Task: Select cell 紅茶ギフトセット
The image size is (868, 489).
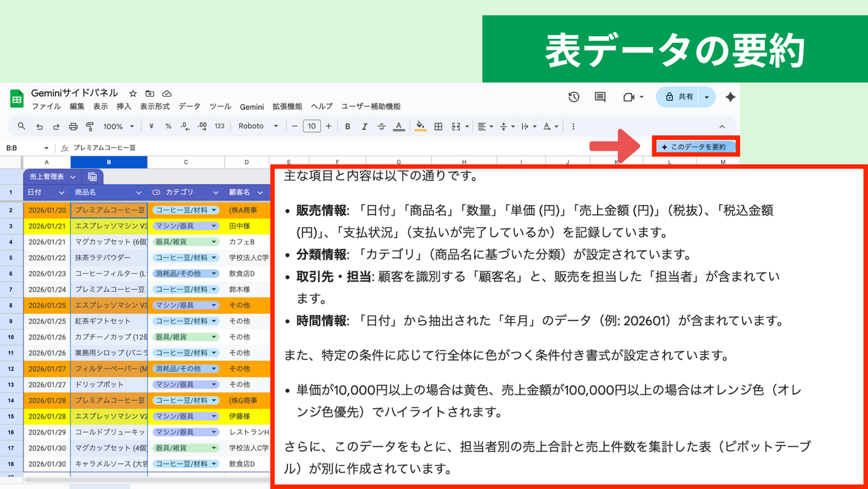Action: [x=109, y=321]
